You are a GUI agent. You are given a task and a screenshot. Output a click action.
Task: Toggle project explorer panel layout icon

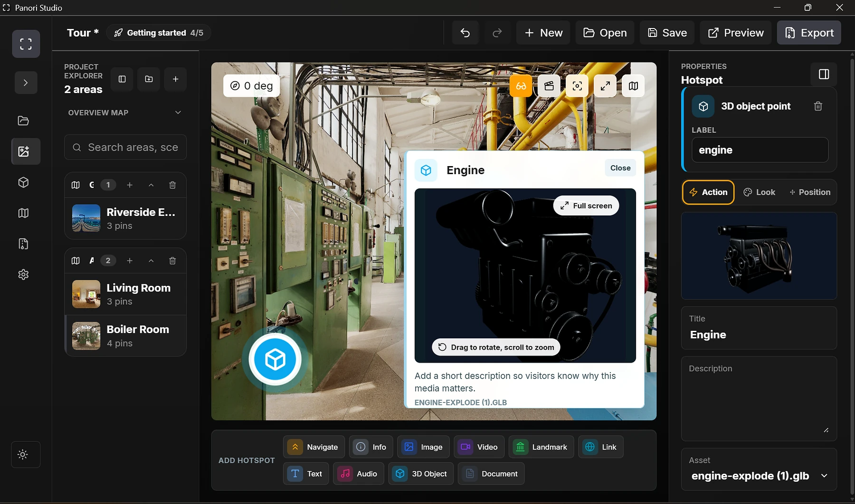(122, 79)
